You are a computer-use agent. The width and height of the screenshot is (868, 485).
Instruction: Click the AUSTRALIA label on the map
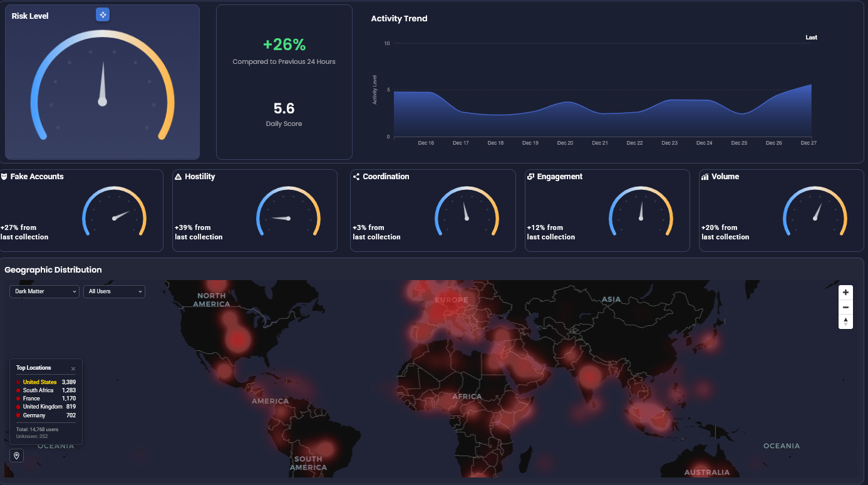[x=707, y=472]
